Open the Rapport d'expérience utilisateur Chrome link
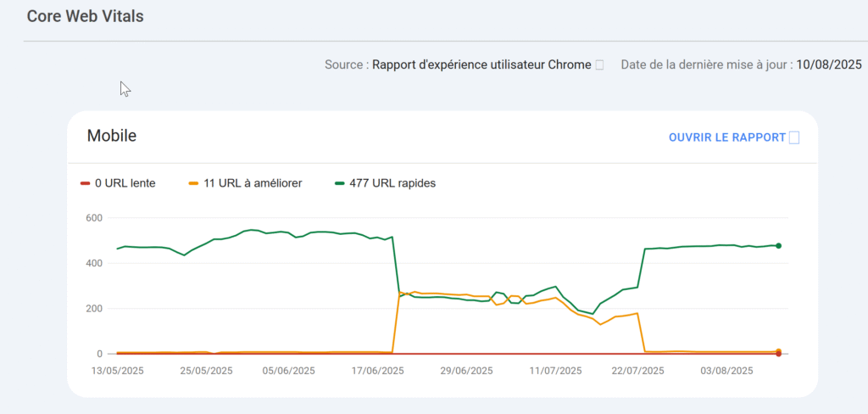This screenshot has width=868, height=414. coord(481,64)
